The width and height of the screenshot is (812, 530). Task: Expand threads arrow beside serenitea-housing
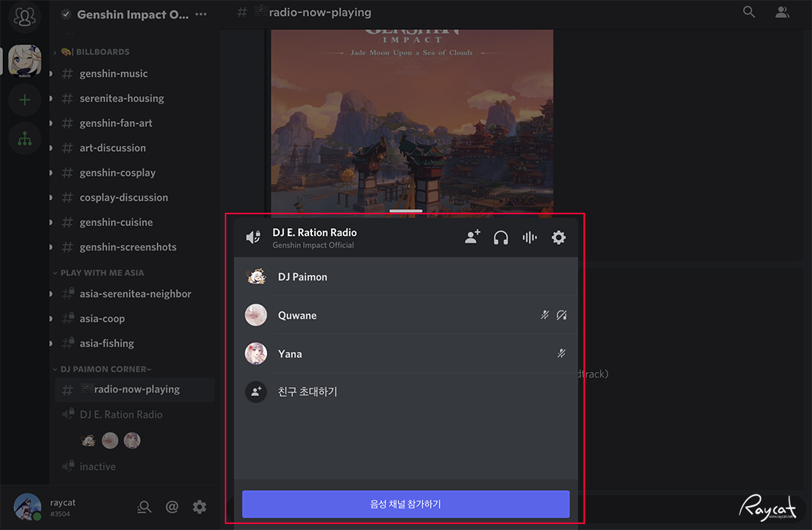pyautogui.click(x=51, y=98)
